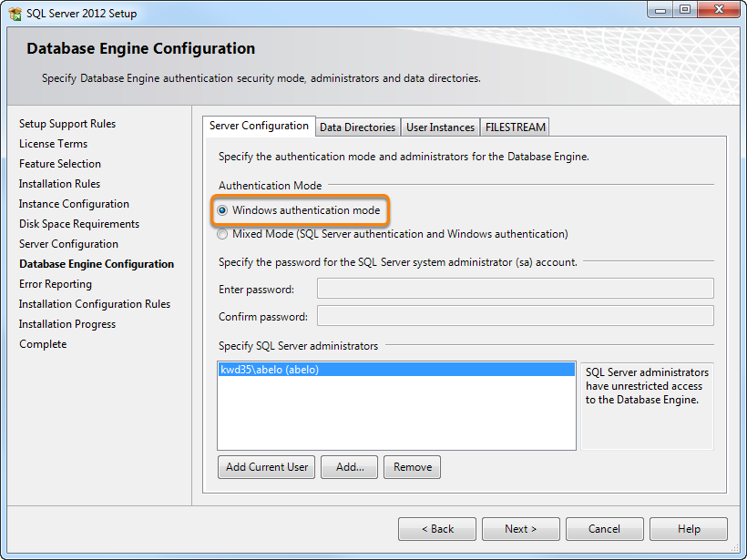This screenshot has height=560, width=747.
Task: Click the Add... button
Action: [349, 467]
